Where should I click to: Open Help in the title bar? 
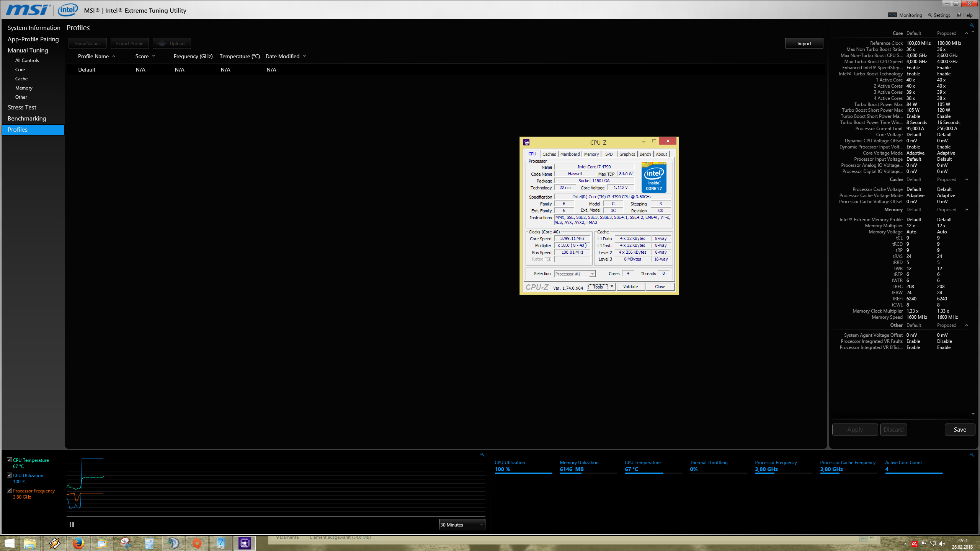pyautogui.click(x=965, y=15)
